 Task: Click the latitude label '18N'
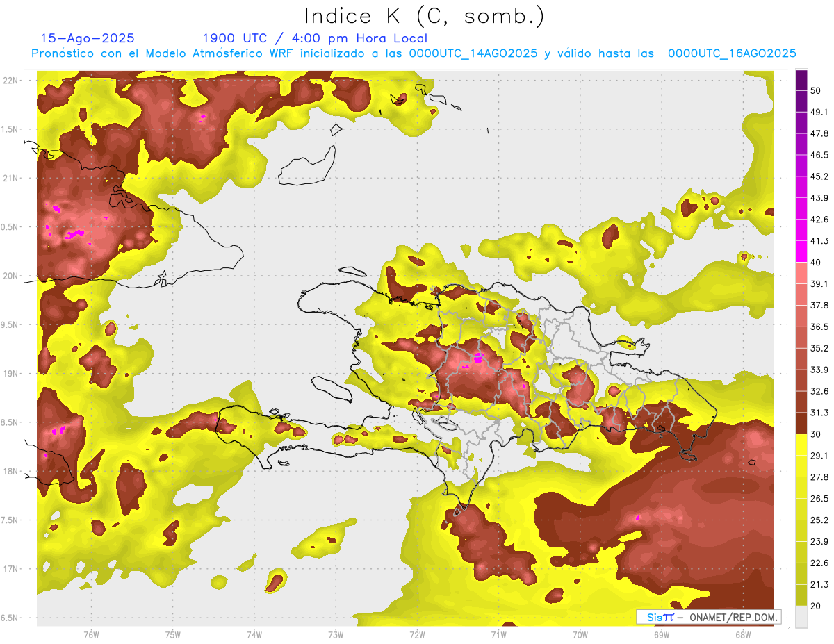click(x=11, y=471)
